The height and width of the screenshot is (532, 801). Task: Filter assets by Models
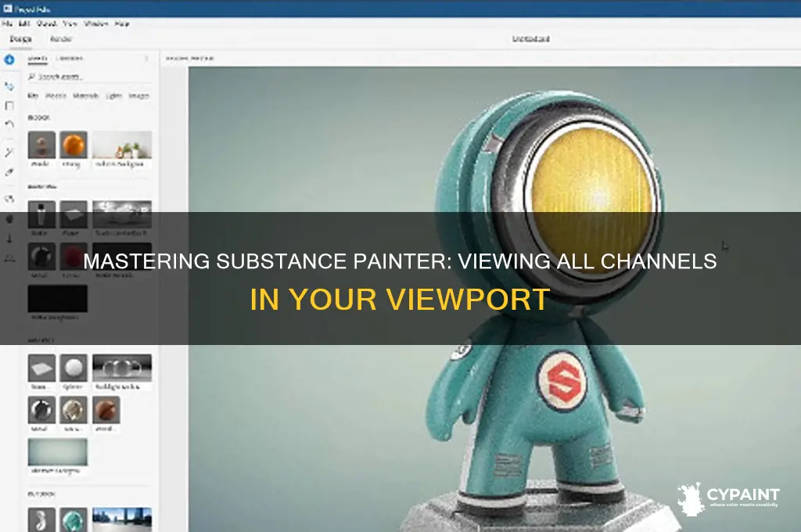tap(56, 95)
